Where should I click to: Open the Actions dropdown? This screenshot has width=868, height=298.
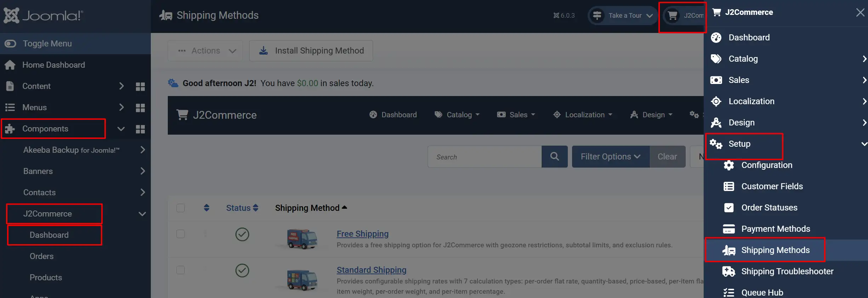(205, 51)
